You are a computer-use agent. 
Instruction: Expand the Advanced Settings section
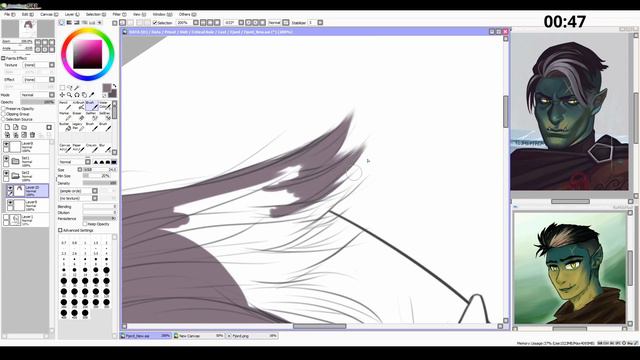60,230
